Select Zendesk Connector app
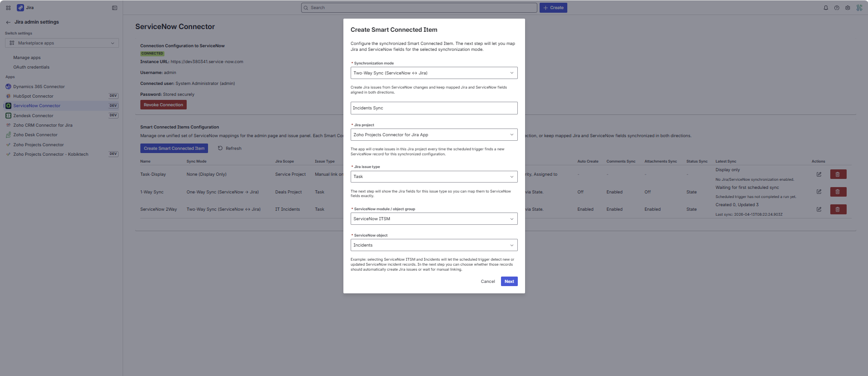This screenshot has width=868, height=376. pyautogui.click(x=33, y=116)
